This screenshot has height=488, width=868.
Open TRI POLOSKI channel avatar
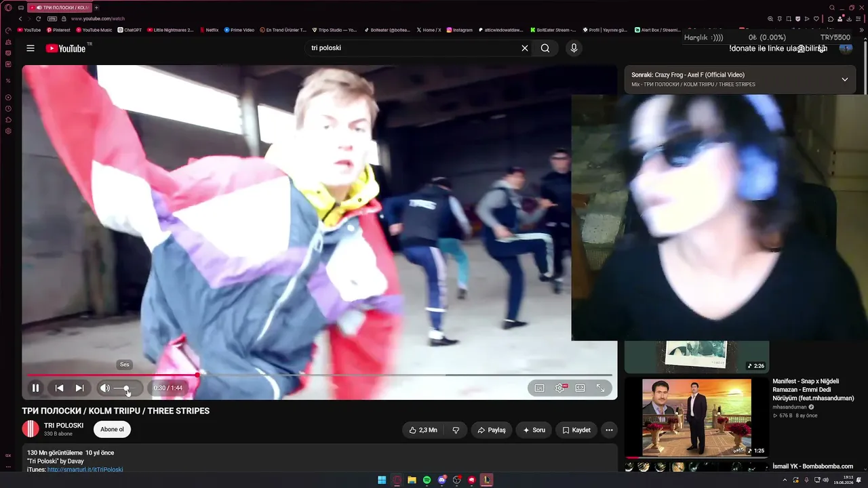(31, 429)
